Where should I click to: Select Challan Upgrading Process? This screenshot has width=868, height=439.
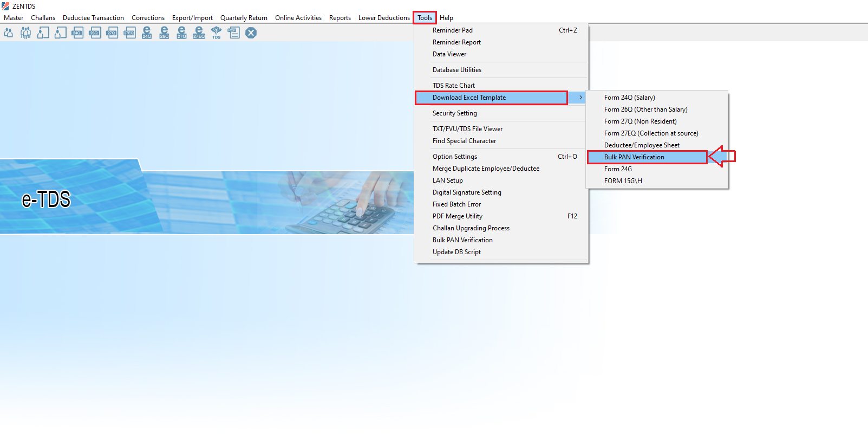pyautogui.click(x=501, y=228)
